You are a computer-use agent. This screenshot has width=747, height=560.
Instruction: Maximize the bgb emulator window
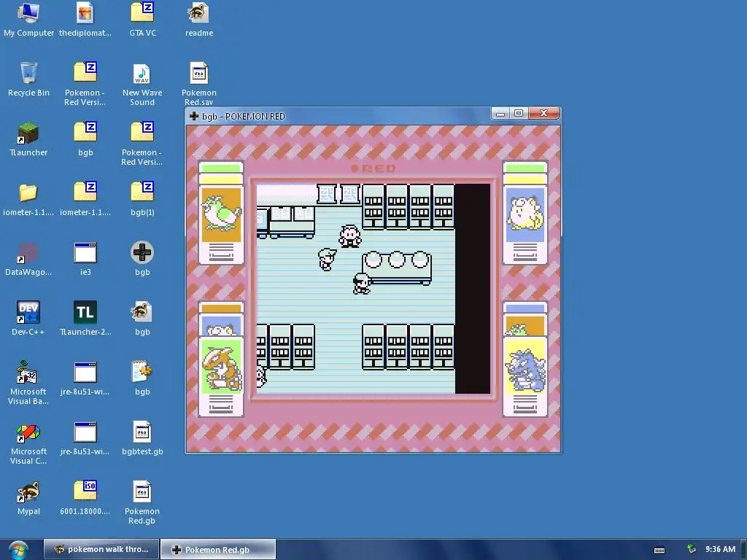pyautogui.click(x=519, y=113)
